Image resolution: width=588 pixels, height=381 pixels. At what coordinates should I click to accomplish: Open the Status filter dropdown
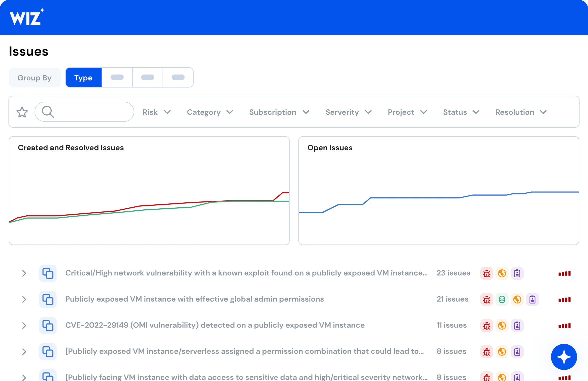461,112
